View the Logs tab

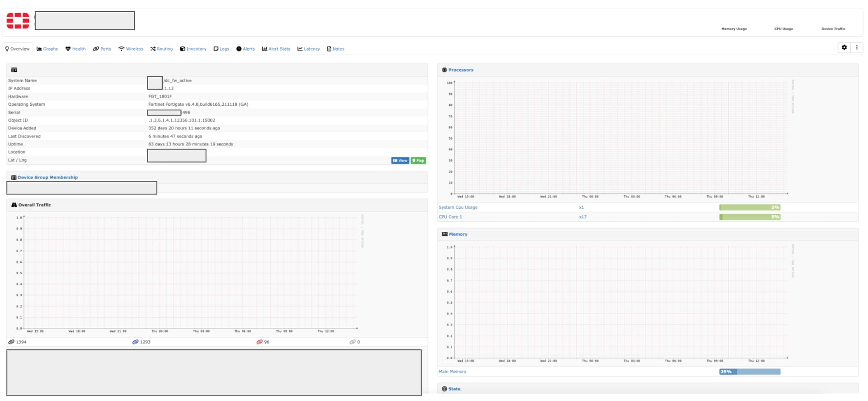(x=222, y=49)
